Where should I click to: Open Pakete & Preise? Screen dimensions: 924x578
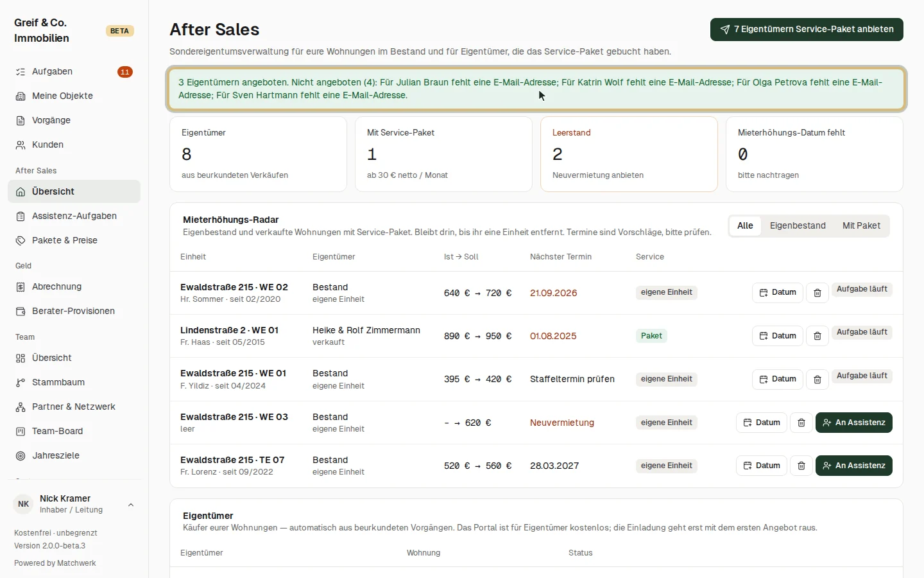(74, 240)
